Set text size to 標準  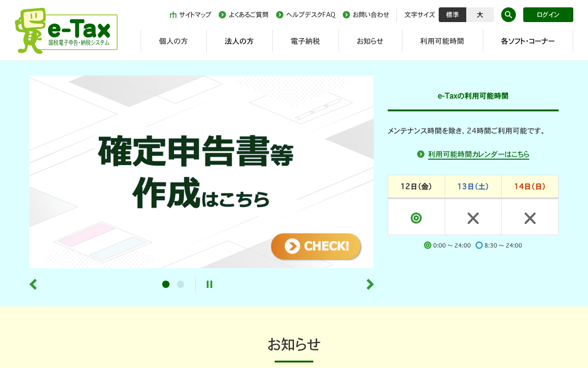452,15
